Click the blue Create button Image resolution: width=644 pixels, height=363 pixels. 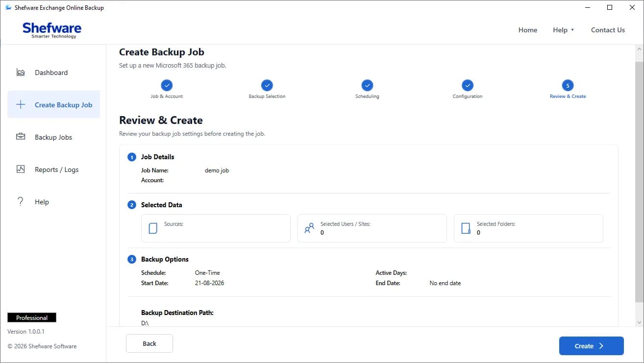(591, 346)
